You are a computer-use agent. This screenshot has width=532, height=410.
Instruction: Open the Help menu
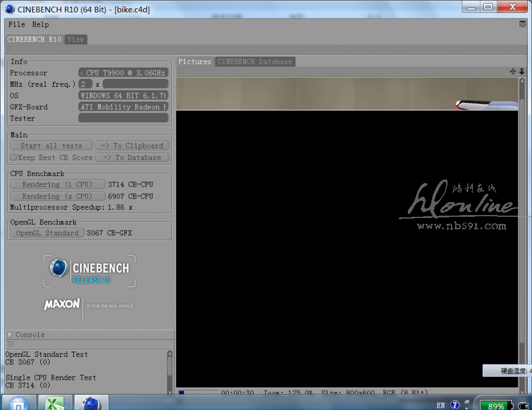[x=40, y=24]
